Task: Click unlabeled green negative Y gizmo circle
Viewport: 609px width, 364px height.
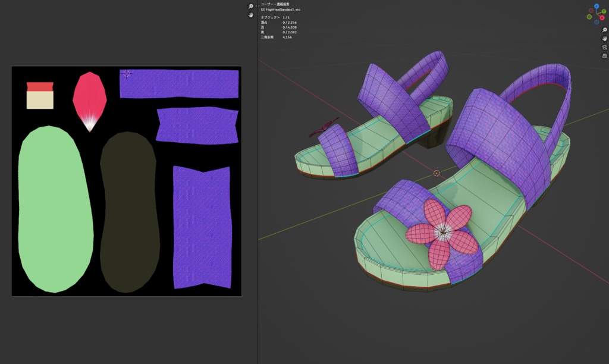Action: pyautogui.click(x=589, y=17)
